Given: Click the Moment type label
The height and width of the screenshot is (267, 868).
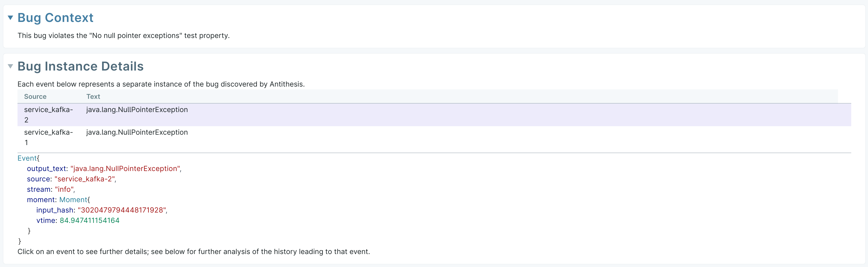Looking at the screenshot, I should [x=73, y=200].
